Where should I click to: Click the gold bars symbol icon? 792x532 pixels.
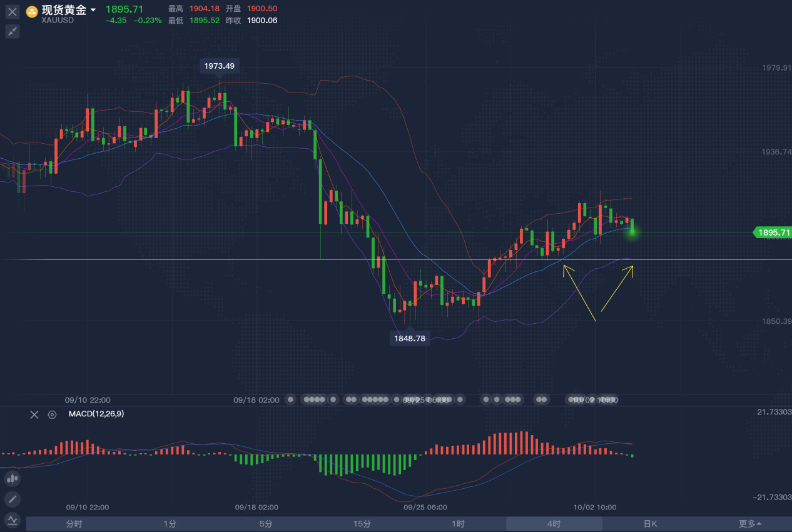[32, 11]
